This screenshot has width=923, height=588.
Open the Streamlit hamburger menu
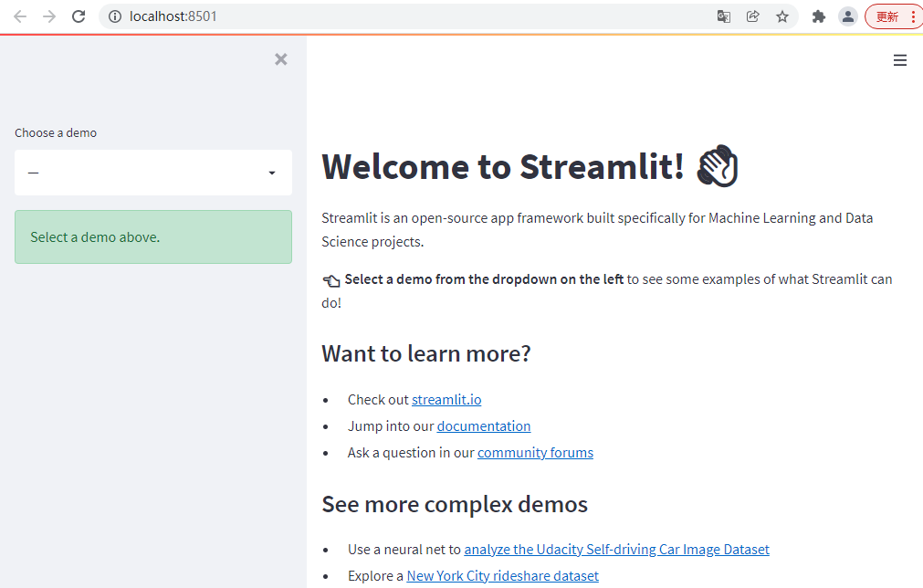(900, 60)
